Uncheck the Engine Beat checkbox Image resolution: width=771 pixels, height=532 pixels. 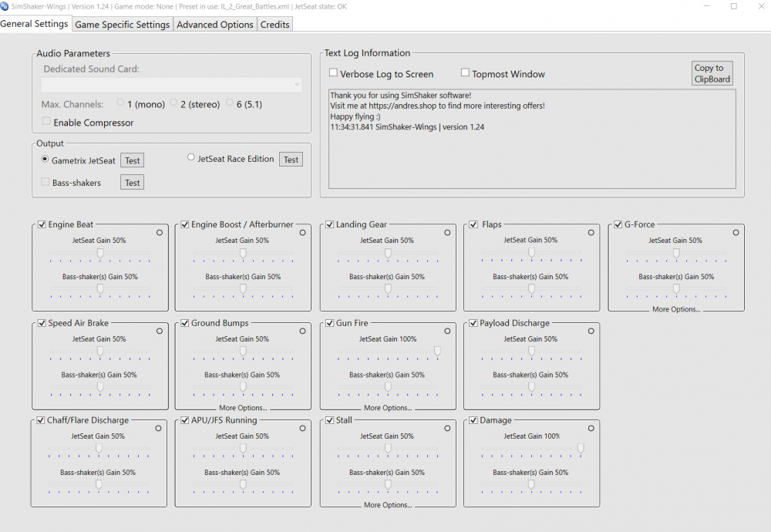42,224
